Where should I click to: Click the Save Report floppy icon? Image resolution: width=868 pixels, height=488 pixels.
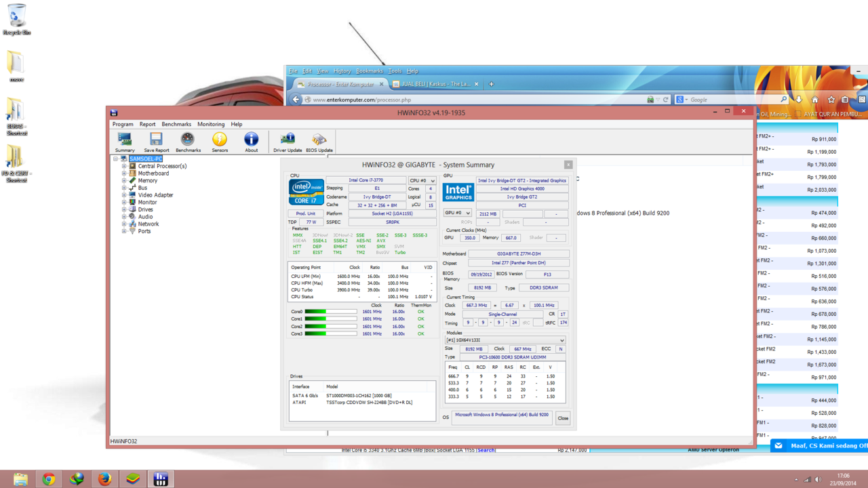[156, 139]
